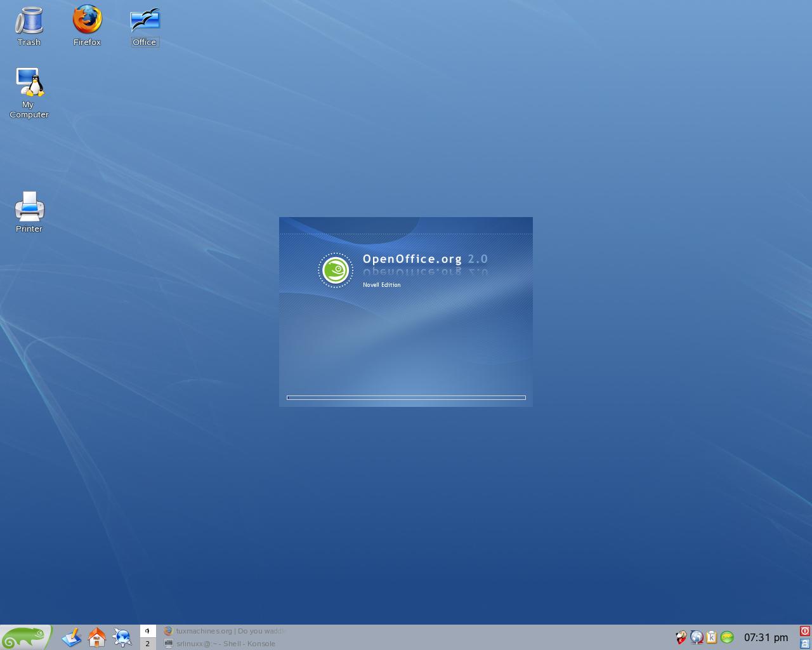This screenshot has width=812, height=650.
Task: Click the globe network tray icon
Action: click(x=697, y=637)
